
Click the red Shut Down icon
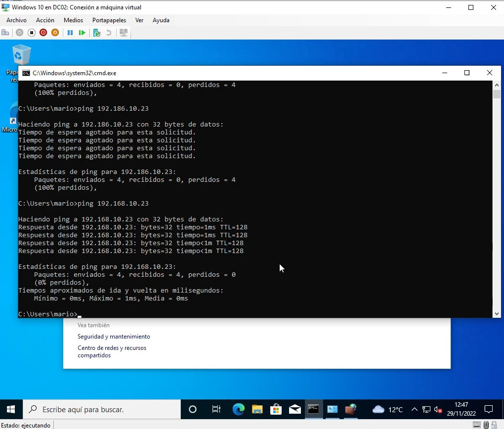43,33
